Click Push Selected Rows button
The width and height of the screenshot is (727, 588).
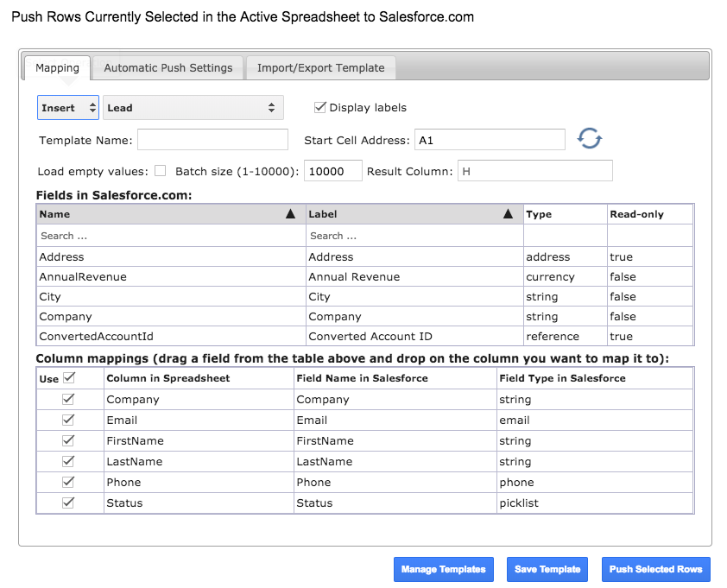[x=655, y=569]
